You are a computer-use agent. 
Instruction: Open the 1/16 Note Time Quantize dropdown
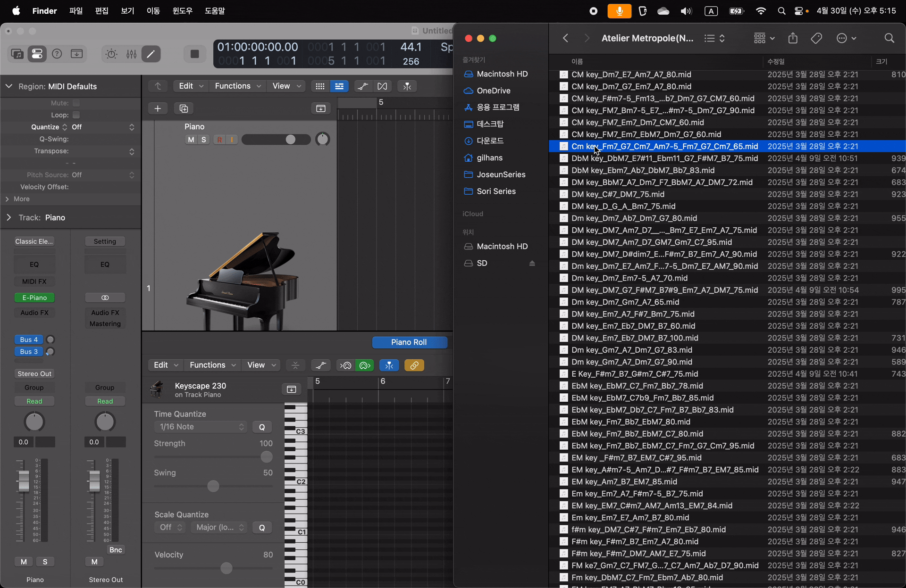coord(200,427)
